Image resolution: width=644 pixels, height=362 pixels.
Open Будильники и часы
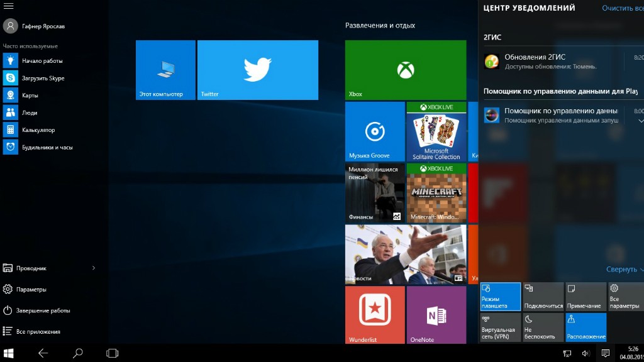[x=38, y=147]
